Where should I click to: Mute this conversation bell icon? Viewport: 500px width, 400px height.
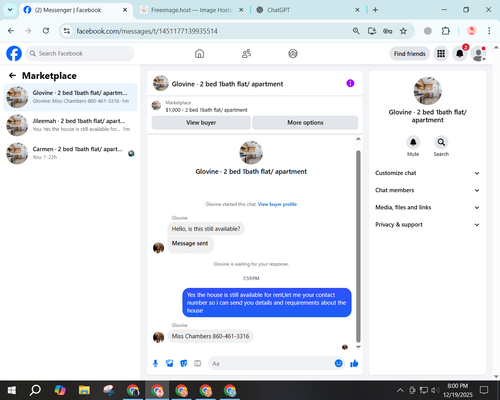point(413,142)
